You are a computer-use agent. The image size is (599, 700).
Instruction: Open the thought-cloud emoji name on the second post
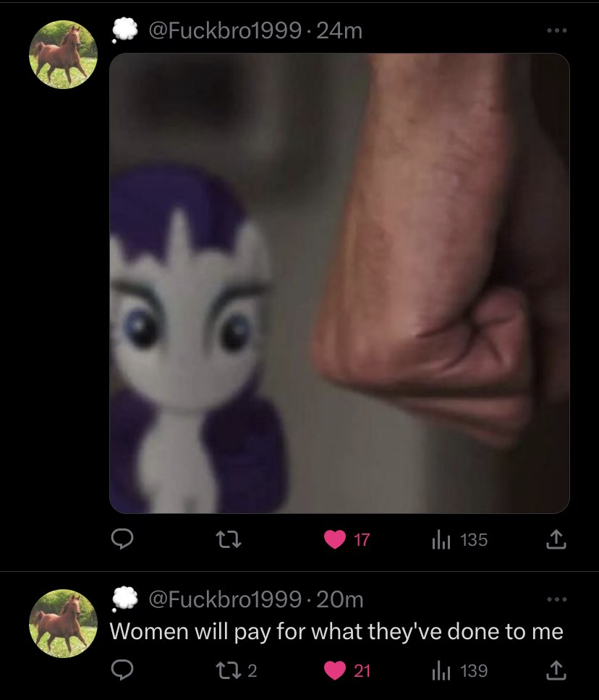coord(124,599)
